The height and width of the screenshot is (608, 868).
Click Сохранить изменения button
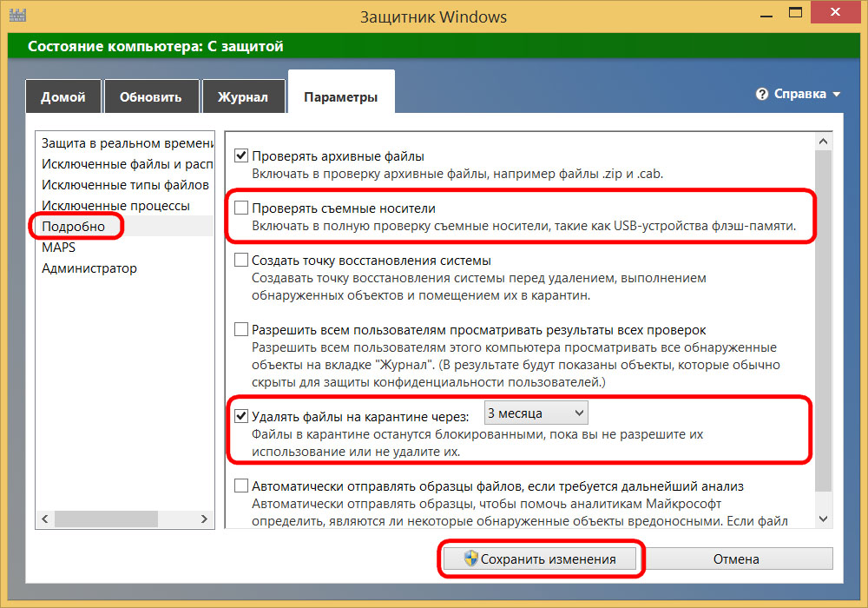[x=542, y=558]
